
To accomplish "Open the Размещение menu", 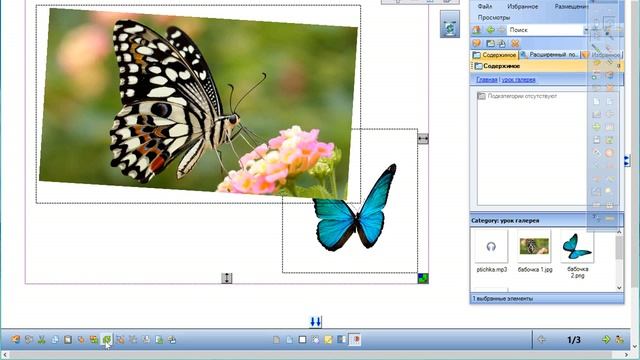I will (x=571, y=7).
